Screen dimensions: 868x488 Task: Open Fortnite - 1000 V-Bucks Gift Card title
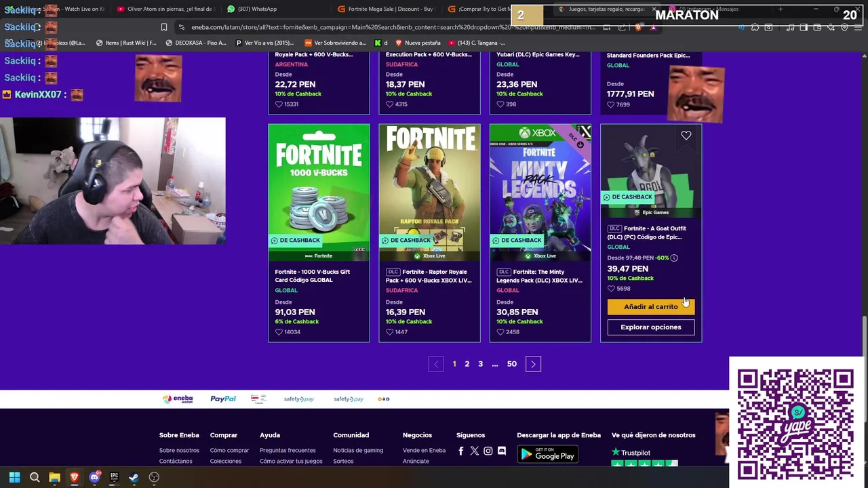coord(313,276)
